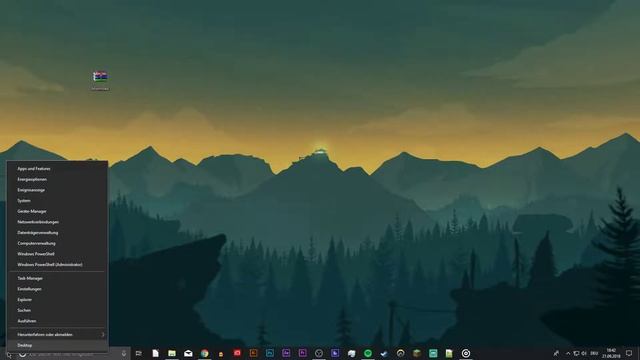The image size is (640, 360).
Task: Open the red square taskbar app icon
Action: [x=237, y=353]
